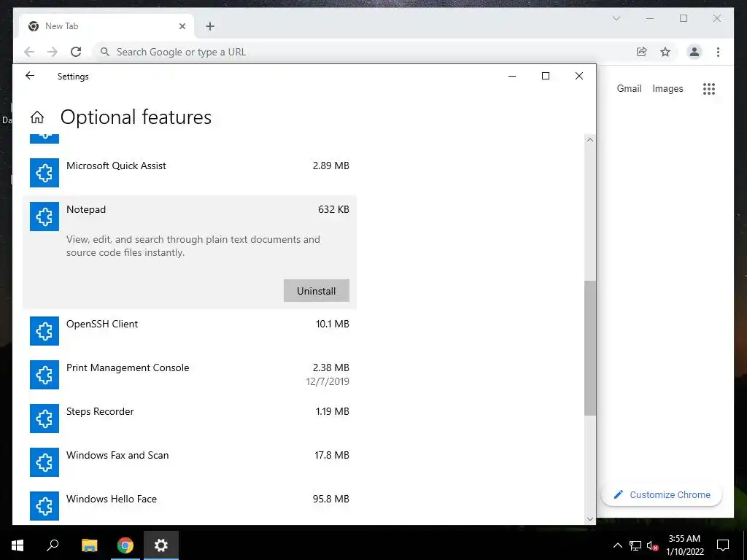Open a new Chrome tab with plus

[210, 26]
